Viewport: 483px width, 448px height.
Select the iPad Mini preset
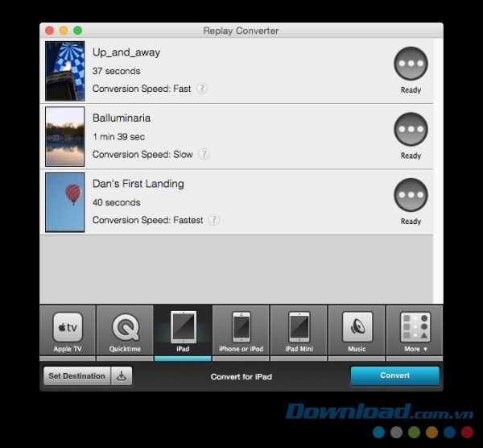299,330
